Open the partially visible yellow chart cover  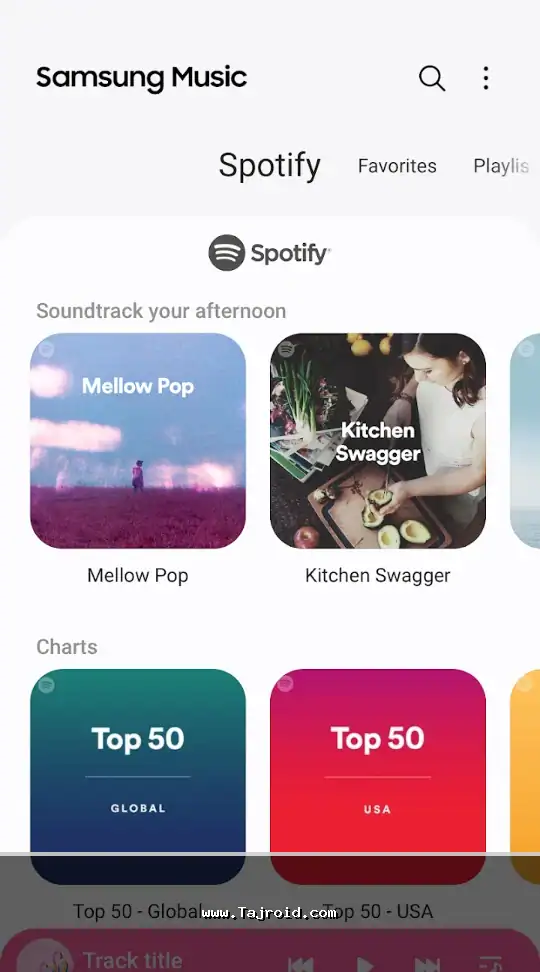(525, 776)
